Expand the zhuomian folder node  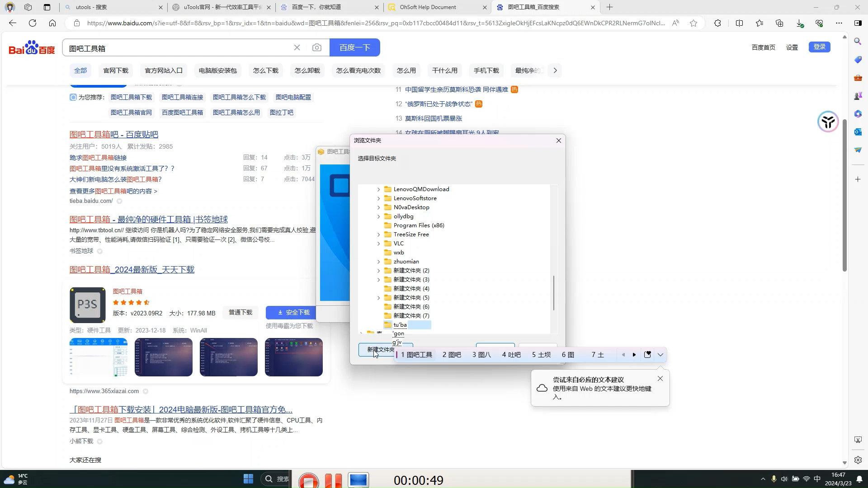click(x=379, y=262)
